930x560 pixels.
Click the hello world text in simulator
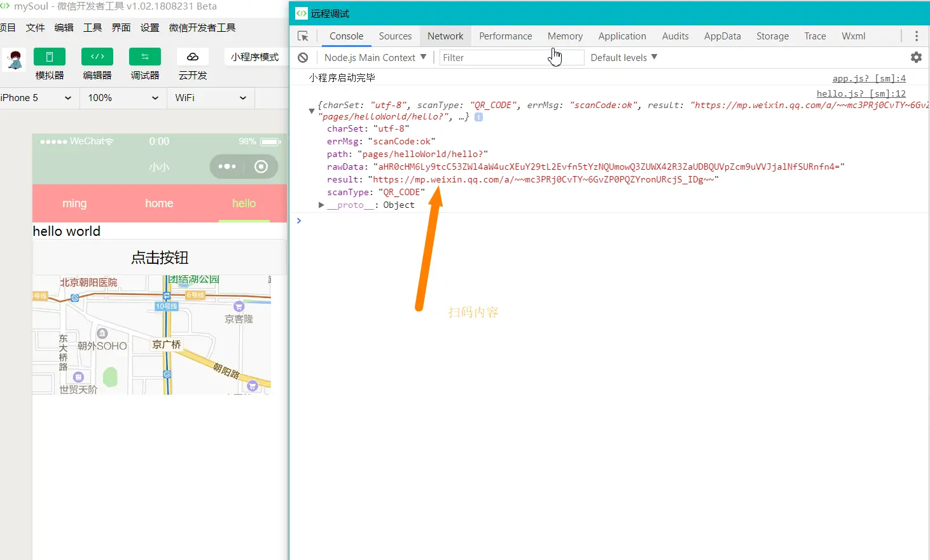click(x=67, y=231)
